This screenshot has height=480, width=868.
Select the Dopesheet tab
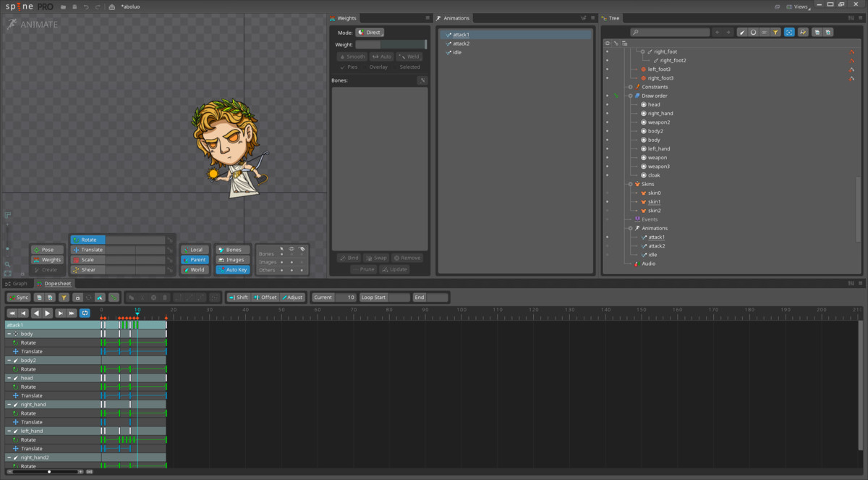coord(54,284)
